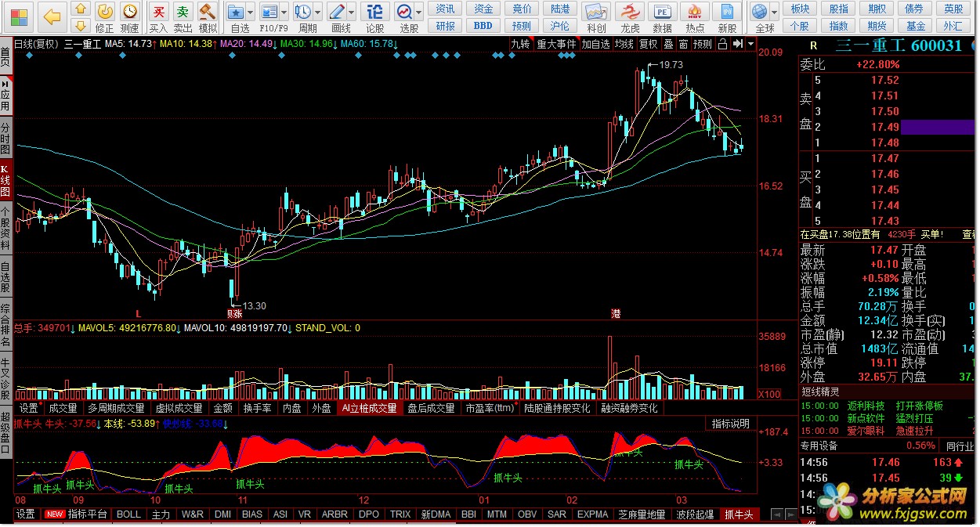
Task: Click the 买入 buy icon
Action: click(158, 17)
